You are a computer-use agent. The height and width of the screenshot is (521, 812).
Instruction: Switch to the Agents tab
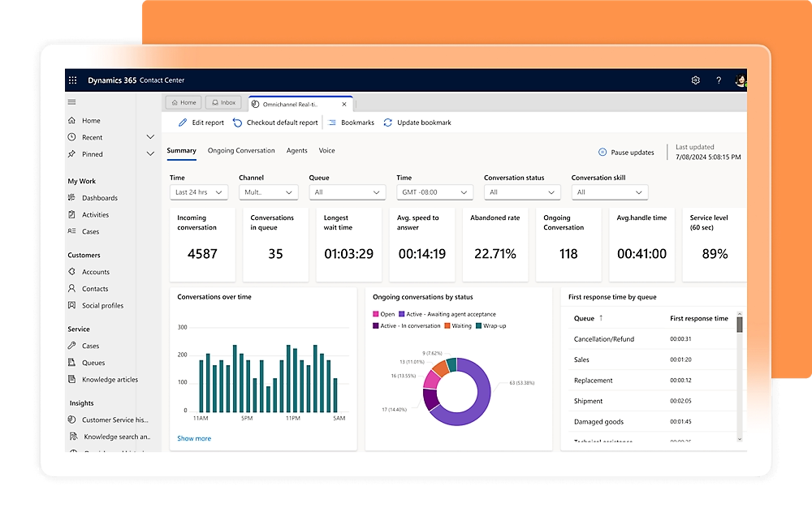[x=296, y=151]
